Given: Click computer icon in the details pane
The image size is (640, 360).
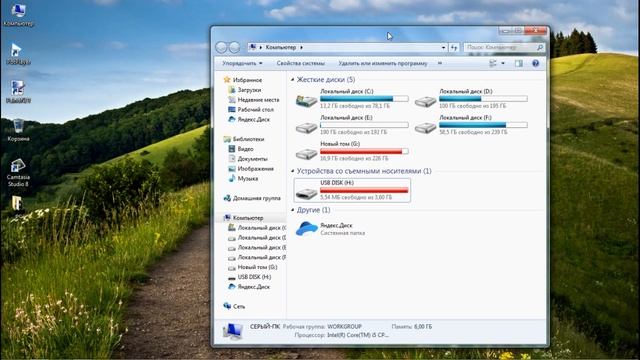Looking at the screenshot, I should [232, 331].
